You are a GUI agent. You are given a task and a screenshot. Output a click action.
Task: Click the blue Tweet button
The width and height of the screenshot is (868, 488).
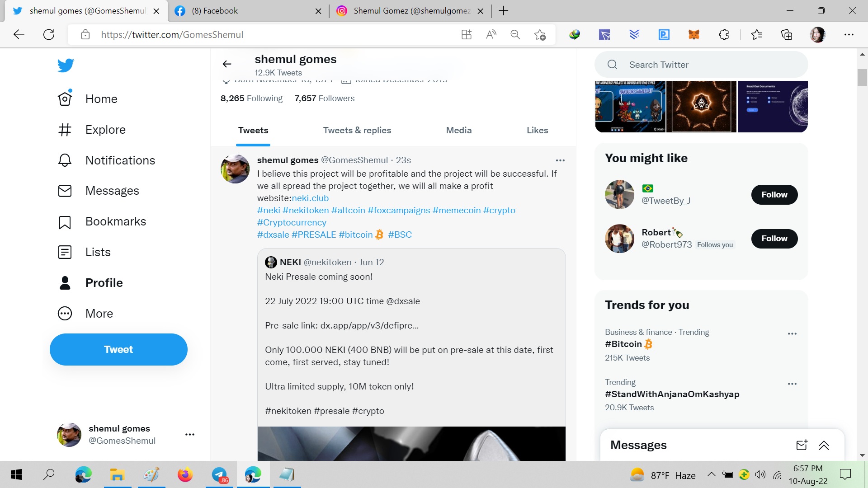pos(118,350)
